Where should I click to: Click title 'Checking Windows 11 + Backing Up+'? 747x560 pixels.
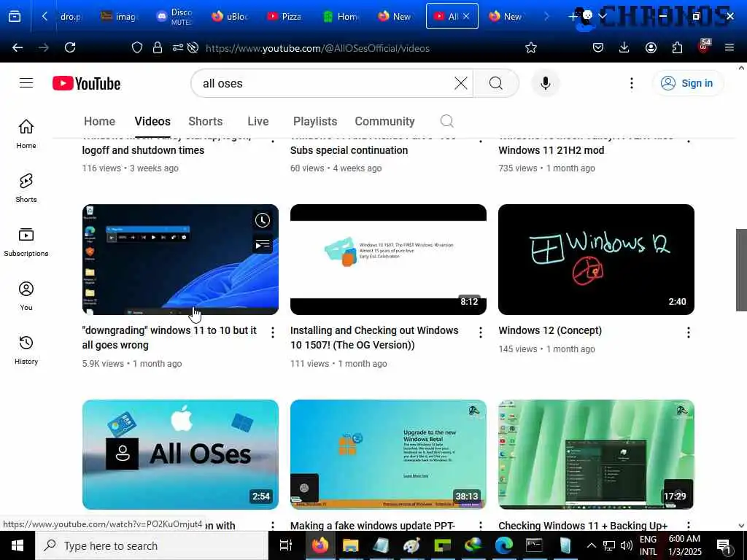tap(583, 525)
